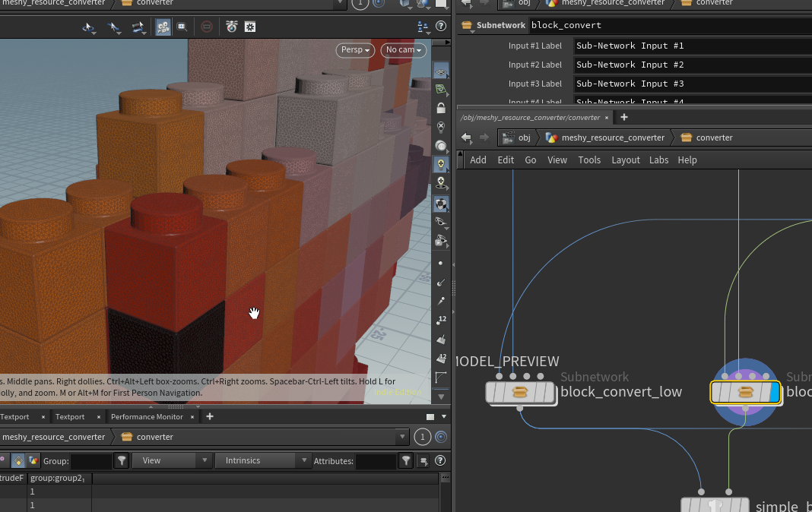Open the Edit menu
This screenshot has width=812, height=512.
(x=506, y=160)
